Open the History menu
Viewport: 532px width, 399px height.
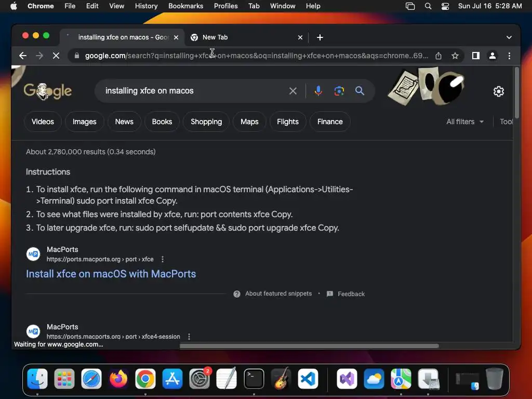coord(146,6)
